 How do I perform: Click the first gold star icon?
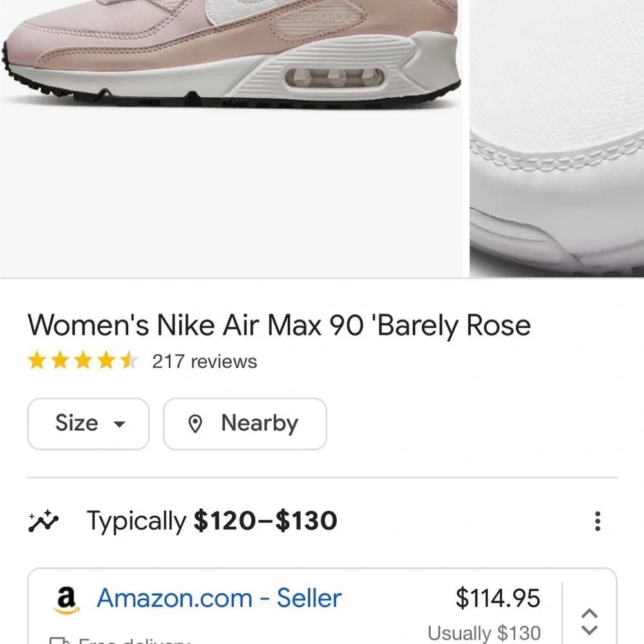click(36, 361)
